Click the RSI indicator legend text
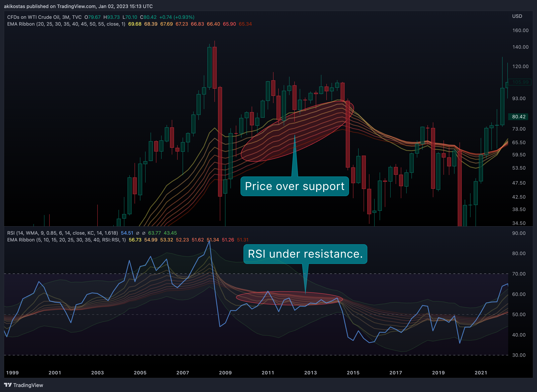This screenshot has width=537, height=392. click(x=62, y=233)
